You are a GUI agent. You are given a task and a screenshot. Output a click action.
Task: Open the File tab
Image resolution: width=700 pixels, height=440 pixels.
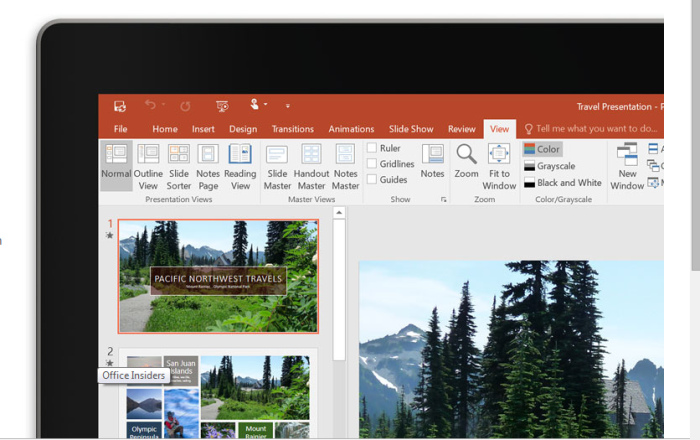(x=121, y=129)
